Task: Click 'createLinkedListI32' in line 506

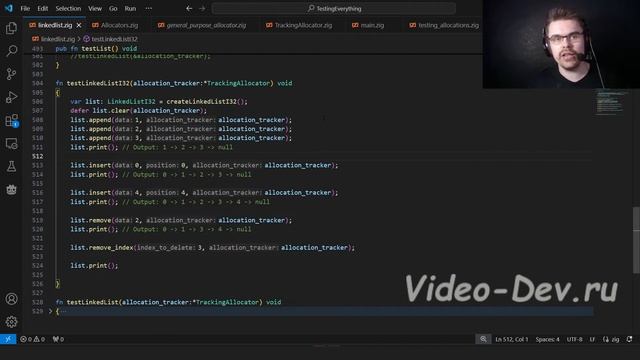Action: (x=201, y=102)
